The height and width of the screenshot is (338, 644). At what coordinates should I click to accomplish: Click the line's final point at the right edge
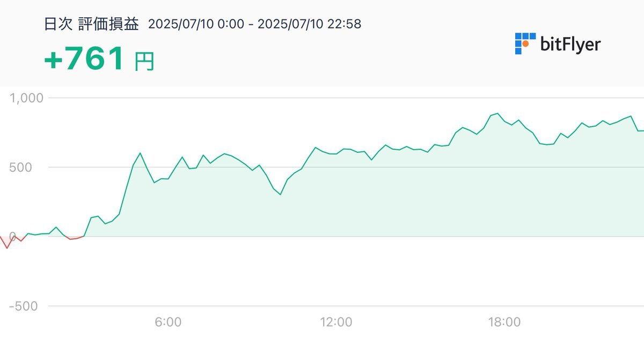pos(642,130)
